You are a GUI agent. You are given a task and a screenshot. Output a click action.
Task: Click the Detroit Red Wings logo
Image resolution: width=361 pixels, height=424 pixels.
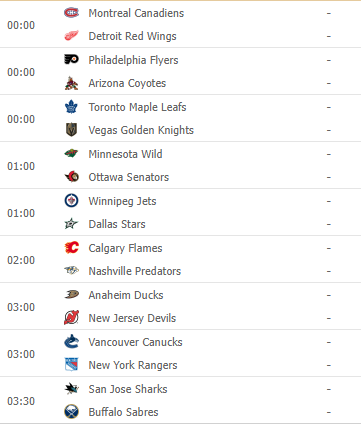pyautogui.click(x=71, y=36)
